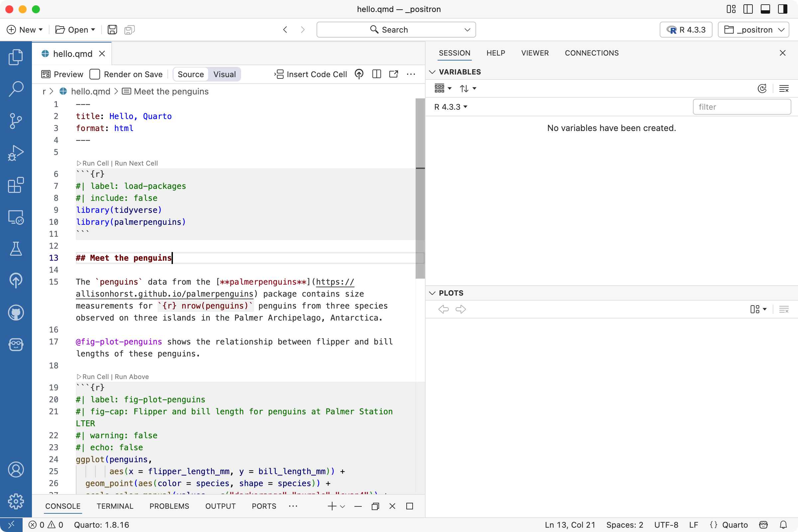The image size is (798, 532).
Task: Open the Extensions view
Action: [x=16, y=185]
